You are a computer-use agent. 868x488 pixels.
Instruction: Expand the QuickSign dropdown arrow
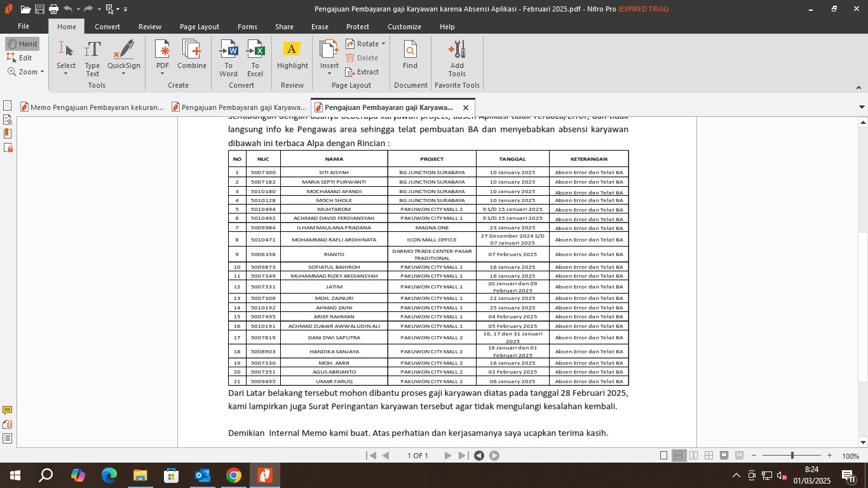point(124,74)
